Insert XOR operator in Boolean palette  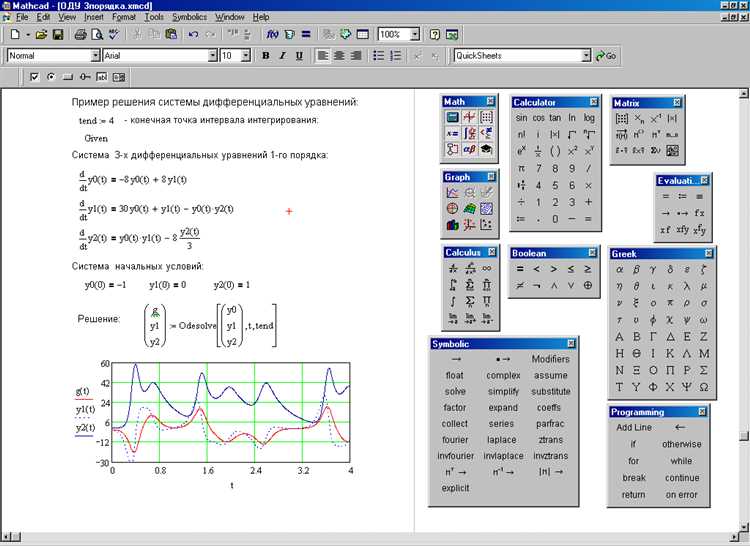(x=587, y=285)
